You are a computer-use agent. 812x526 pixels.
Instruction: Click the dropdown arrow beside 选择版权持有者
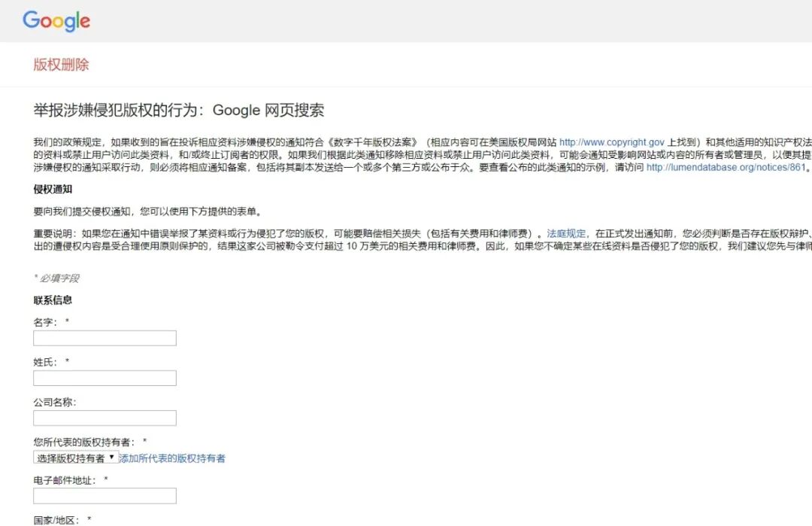tap(111, 458)
